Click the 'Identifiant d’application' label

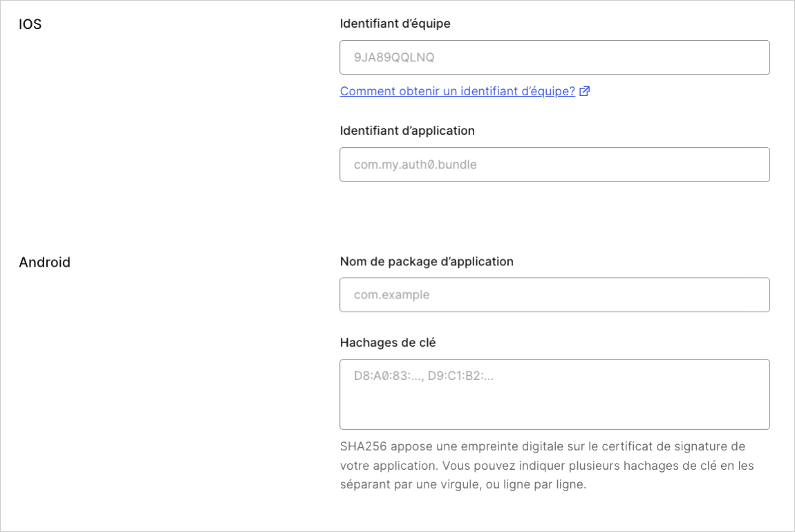407,131
